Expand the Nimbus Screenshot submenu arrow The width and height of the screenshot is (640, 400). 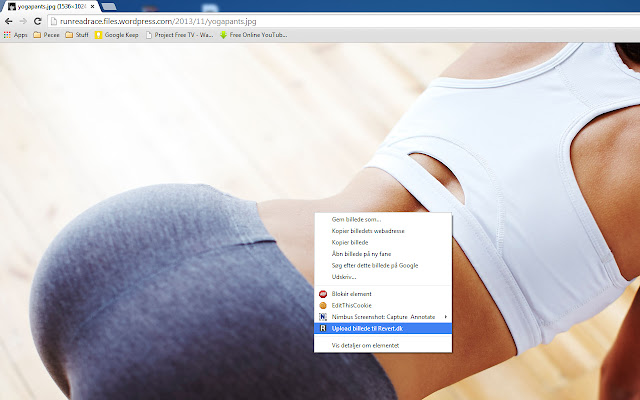tap(446, 317)
